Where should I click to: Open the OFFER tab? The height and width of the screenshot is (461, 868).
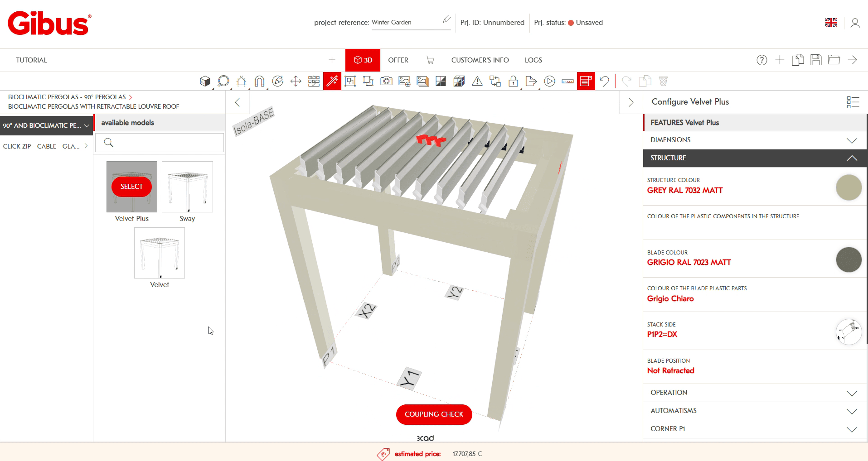click(x=398, y=60)
